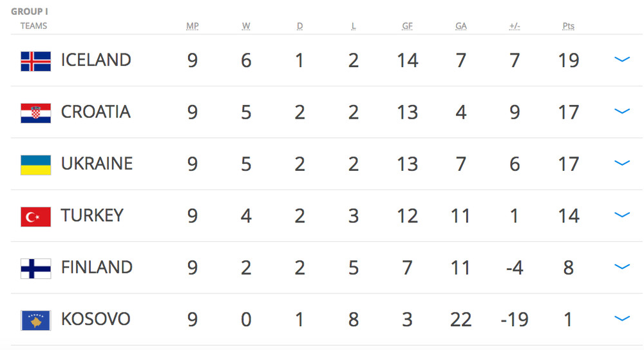This screenshot has height=350, width=644.
Task: Click the +/- column header
Action: pos(515,26)
